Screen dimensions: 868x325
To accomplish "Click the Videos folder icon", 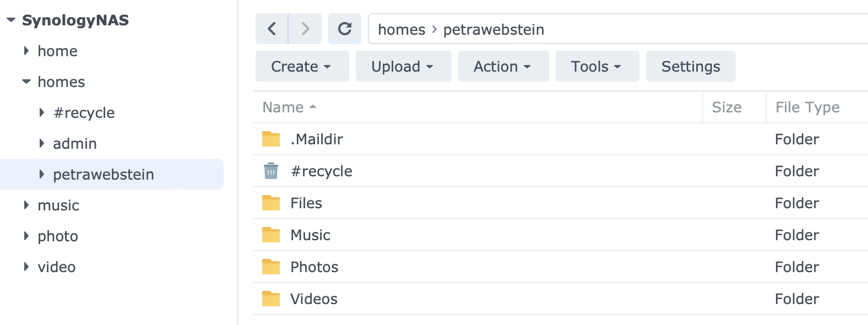I will (270, 299).
